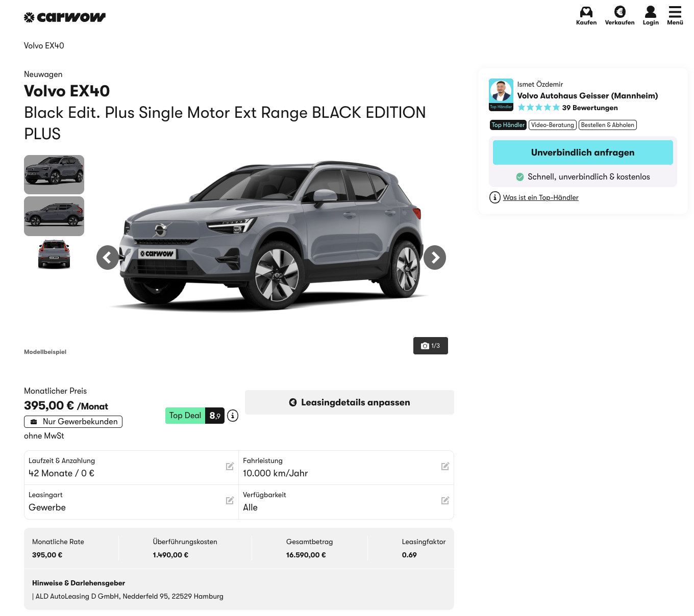Show next car image with right arrow
This screenshot has height=616, width=694.
435,258
